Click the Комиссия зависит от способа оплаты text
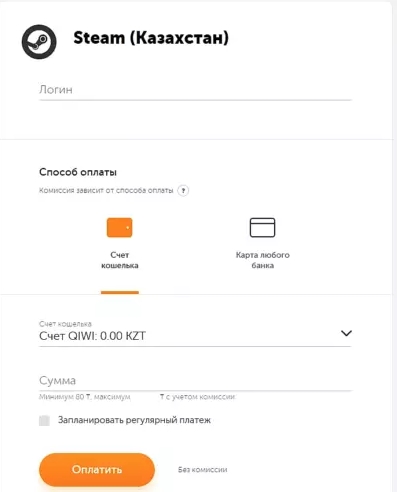This screenshot has width=397, height=492. [x=106, y=190]
